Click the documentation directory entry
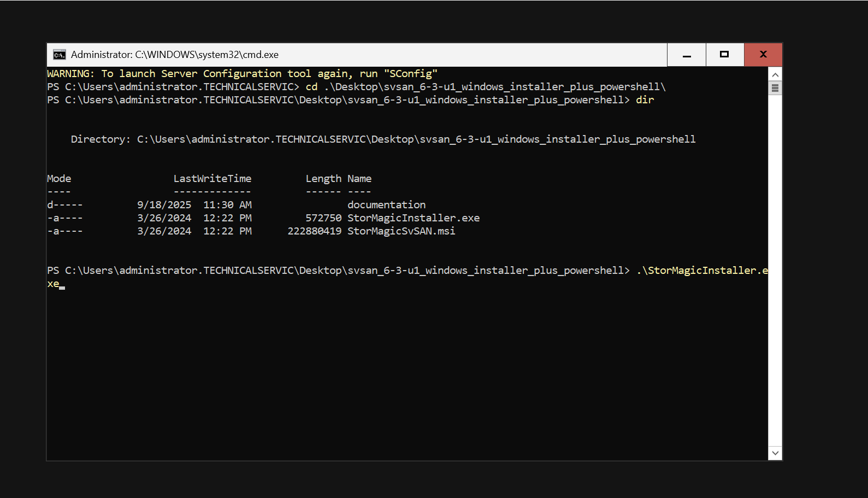868x498 pixels. point(386,205)
